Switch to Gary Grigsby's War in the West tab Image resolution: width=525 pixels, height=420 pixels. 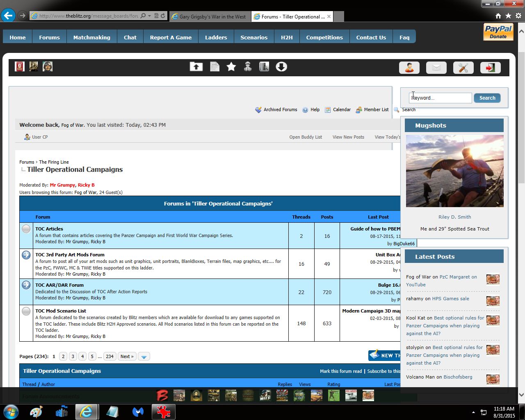[209, 16]
